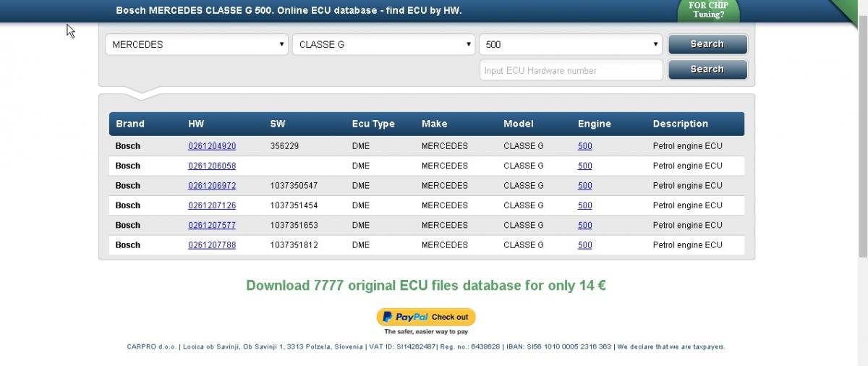Click 'The safer, easier way to pay' caption
The height and width of the screenshot is (366, 868).
[426, 332]
